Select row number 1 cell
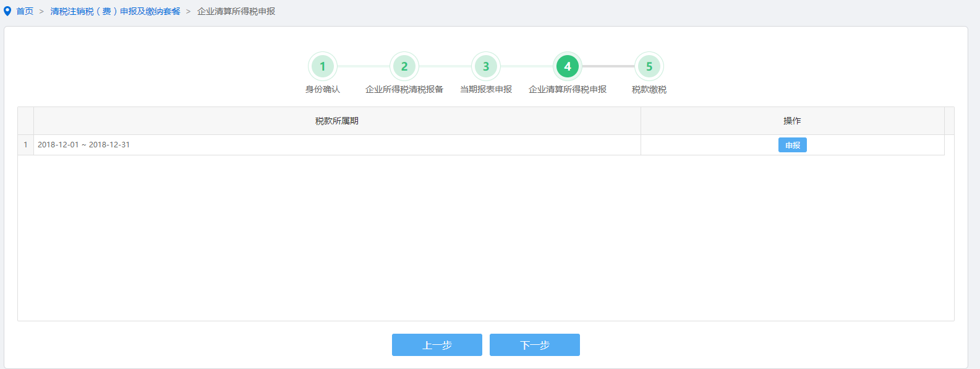The width and height of the screenshot is (980, 369). [x=25, y=145]
